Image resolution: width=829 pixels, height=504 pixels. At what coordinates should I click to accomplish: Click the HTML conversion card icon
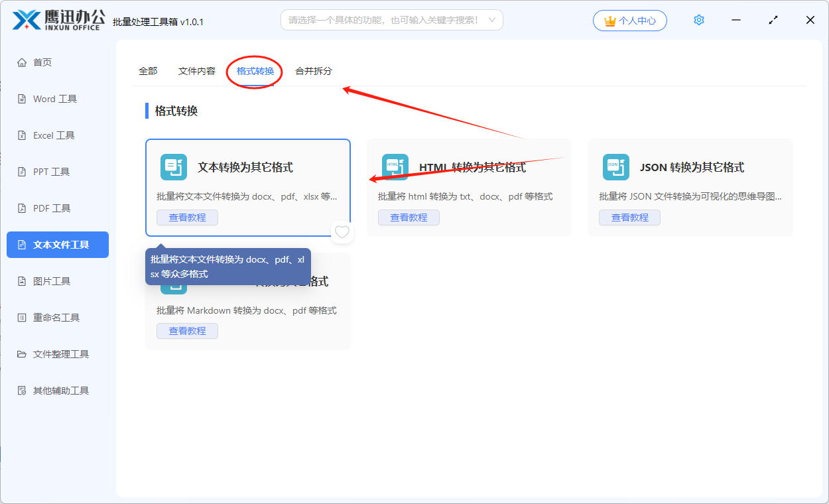395,167
